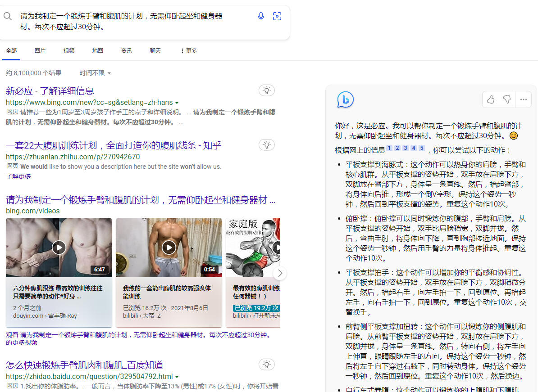Open visual search camera icon
The height and width of the screenshot is (392, 538).
tap(277, 16)
